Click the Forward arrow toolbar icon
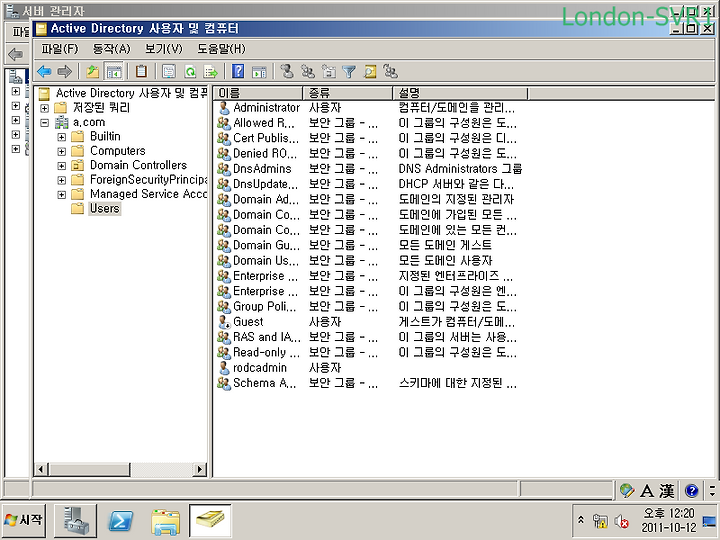 [64, 72]
